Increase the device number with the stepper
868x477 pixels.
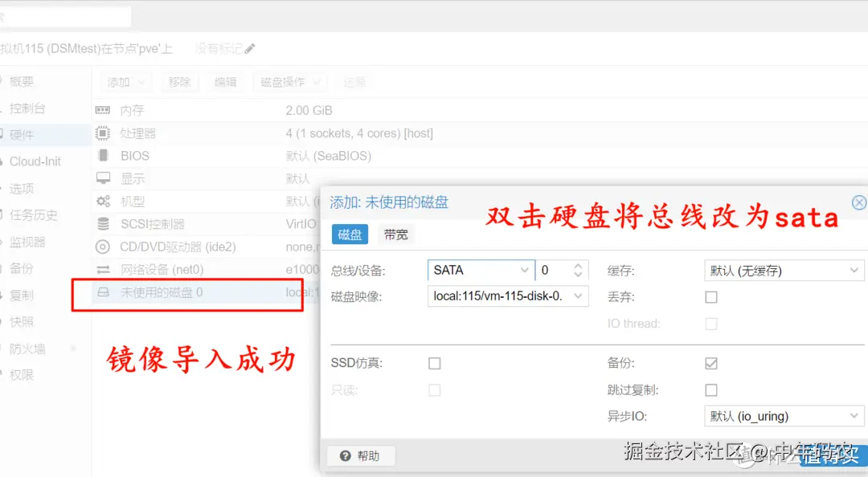tap(579, 267)
